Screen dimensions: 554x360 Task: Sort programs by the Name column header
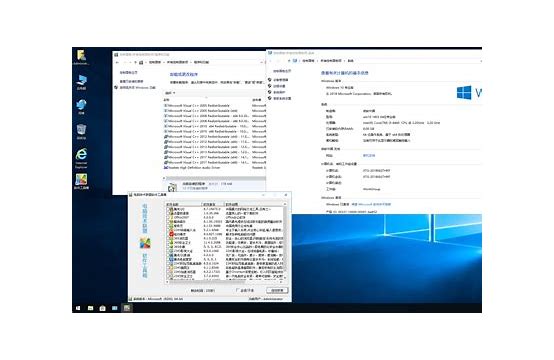click(166, 100)
